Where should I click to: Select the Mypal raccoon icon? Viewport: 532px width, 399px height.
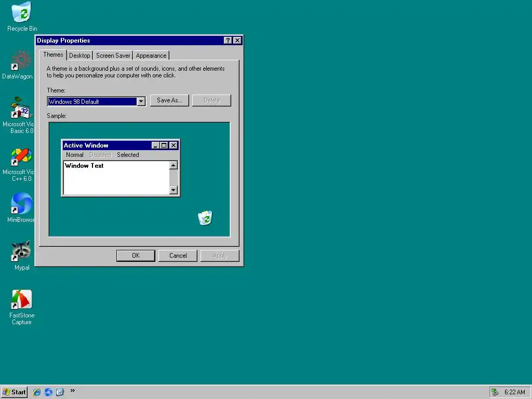tap(21, 251)
